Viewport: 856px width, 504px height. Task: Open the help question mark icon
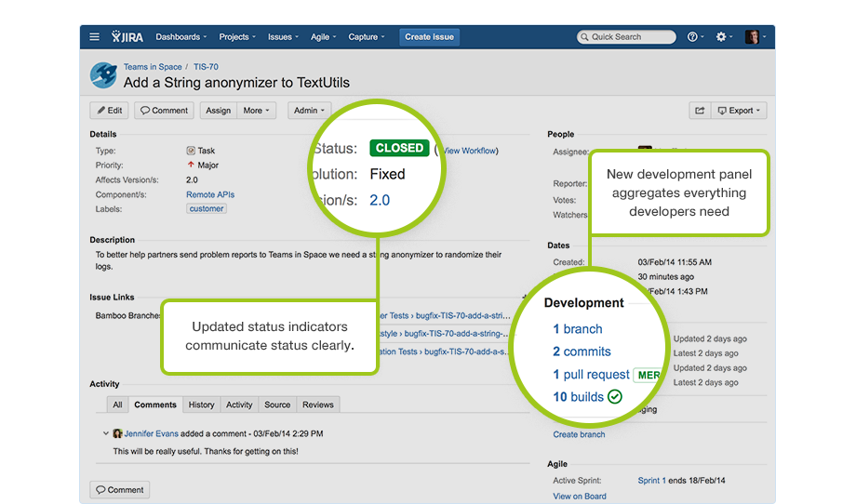click(695, 36)
